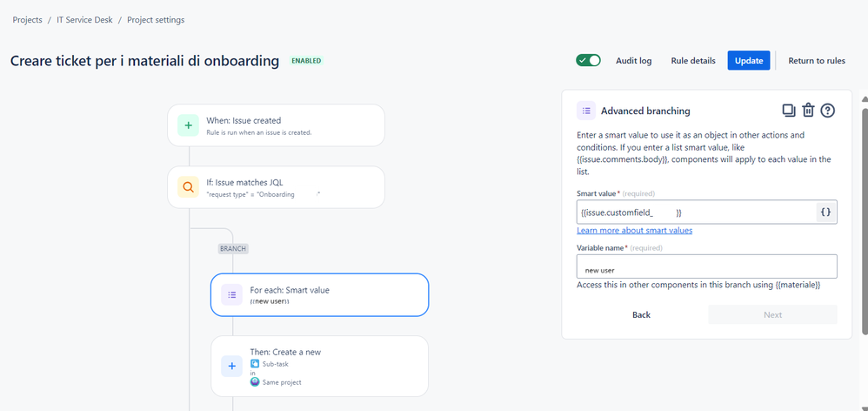Click the Back button
The image size is (868, 411).
pos(641,314)
